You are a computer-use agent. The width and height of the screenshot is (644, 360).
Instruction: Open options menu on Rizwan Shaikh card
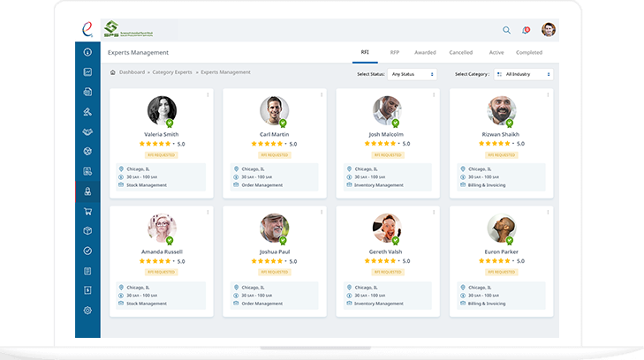[x=548, y=94]
